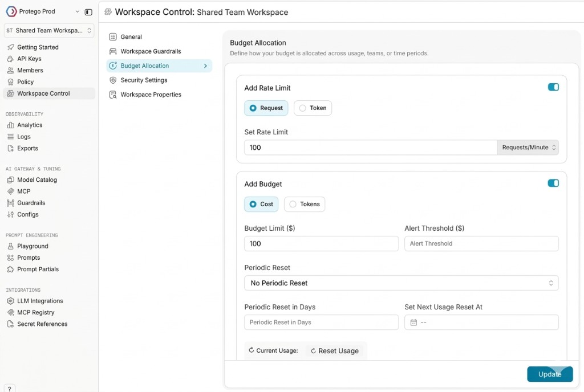The width and height of the screenshot is (584, 392).
Task: Select Budget Allocation in settings menu
Action: click(159, 66)
